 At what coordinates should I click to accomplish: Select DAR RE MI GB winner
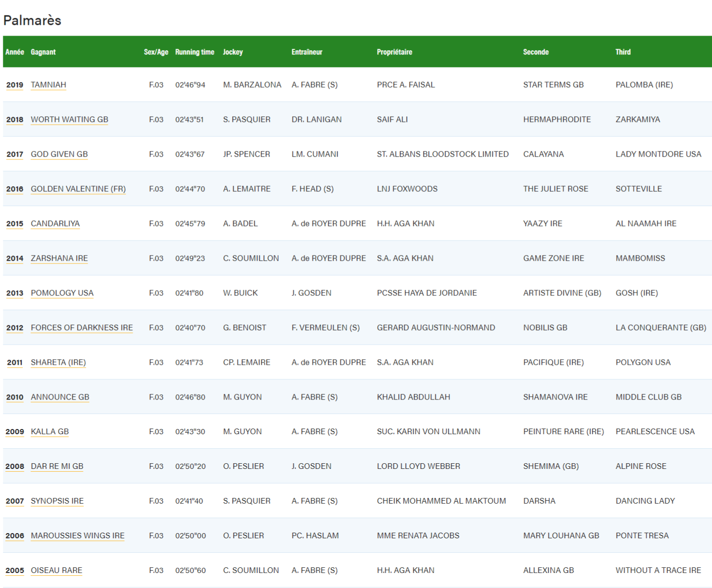click(57, 467)
